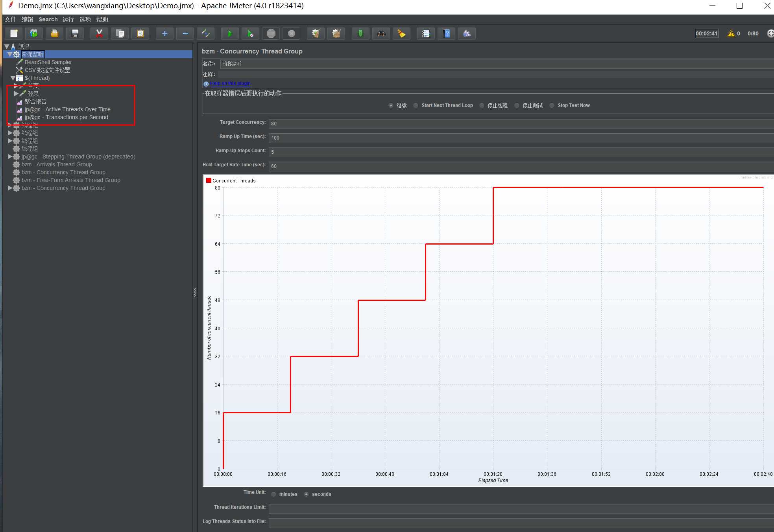The image size is (774, 532).
Task: Copy the selected element via toolbar
Action: (x=120, y=33)
